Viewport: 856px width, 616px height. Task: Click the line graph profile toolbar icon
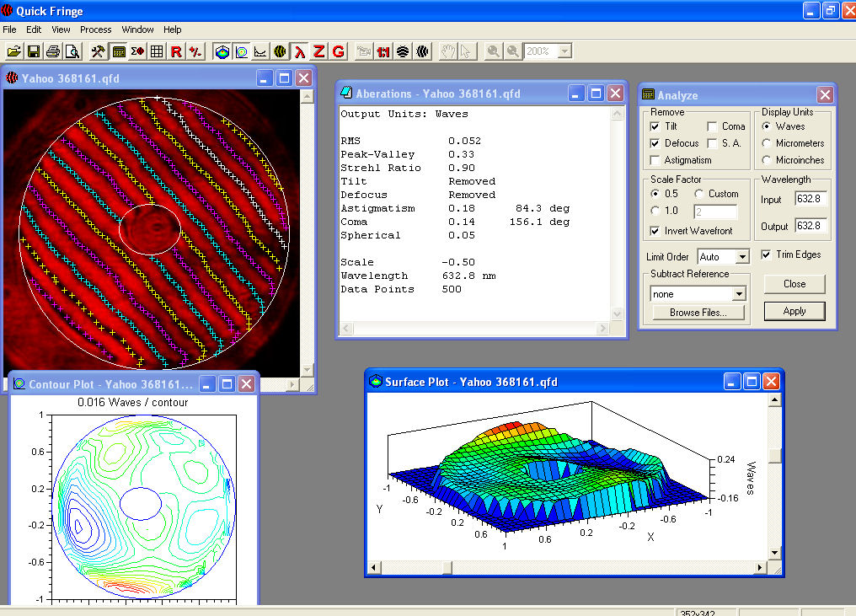(260, 51)
